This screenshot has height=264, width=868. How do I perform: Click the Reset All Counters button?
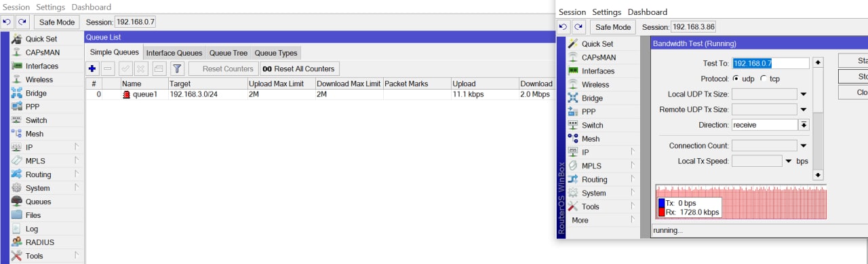tap(299, 69)
